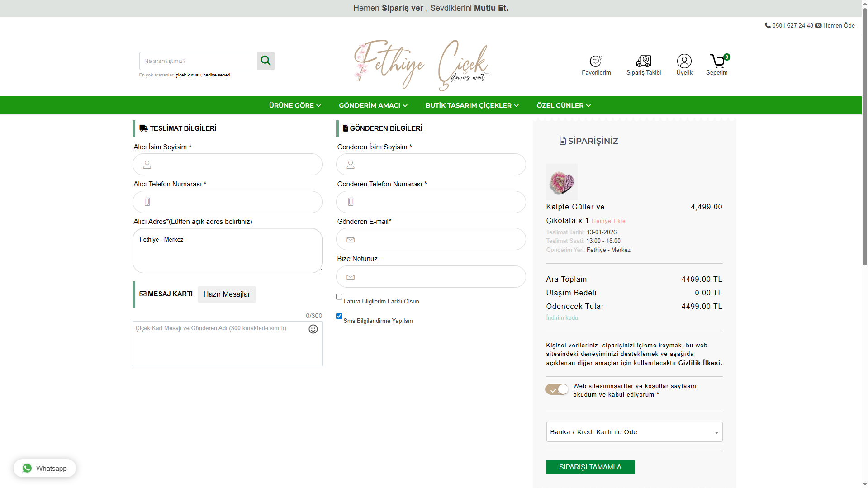
Task: Uncheck Sms Bilgilendirme Yapılsın checkbox
Action: 339,316
